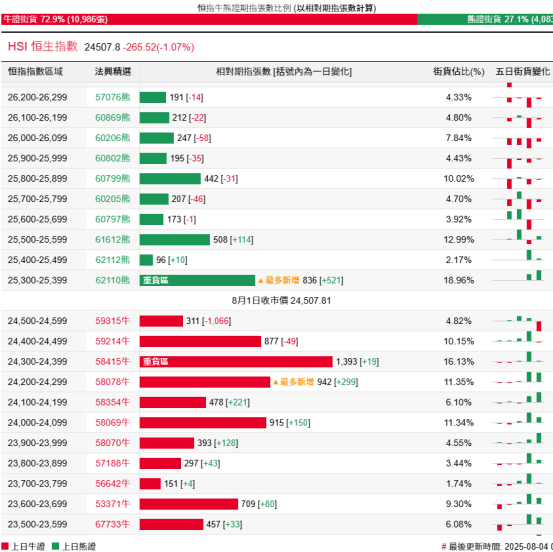Click the range cell 23,500-23,599
Image resolution: width=553 pixels, height=552 pixels.
[x=37, y=524]
